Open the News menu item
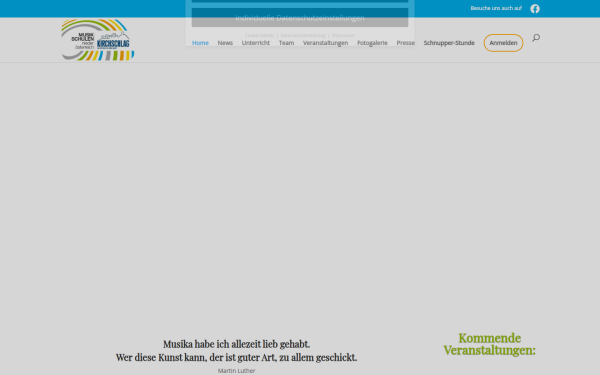Viewport: 600px width, 375px height. click(225, 43)
